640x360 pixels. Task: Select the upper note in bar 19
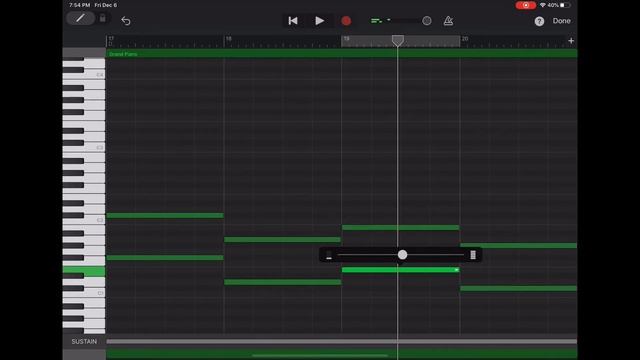click(400, 227)
